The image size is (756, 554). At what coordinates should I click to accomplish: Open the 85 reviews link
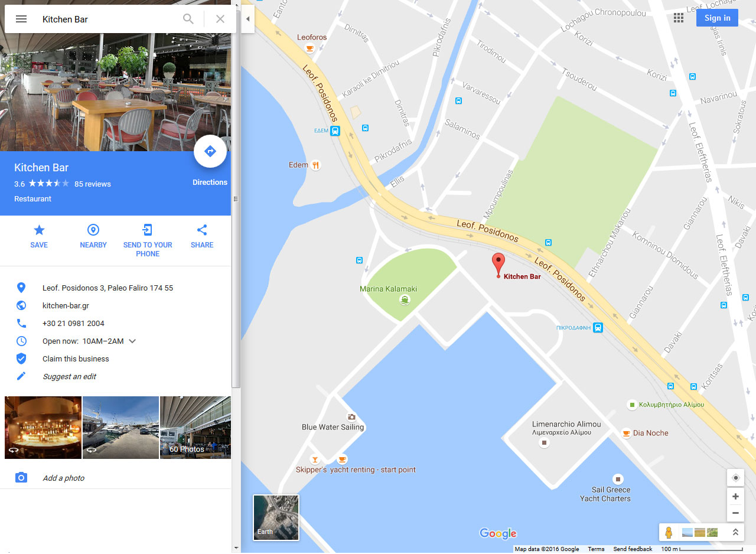point(93,184)
